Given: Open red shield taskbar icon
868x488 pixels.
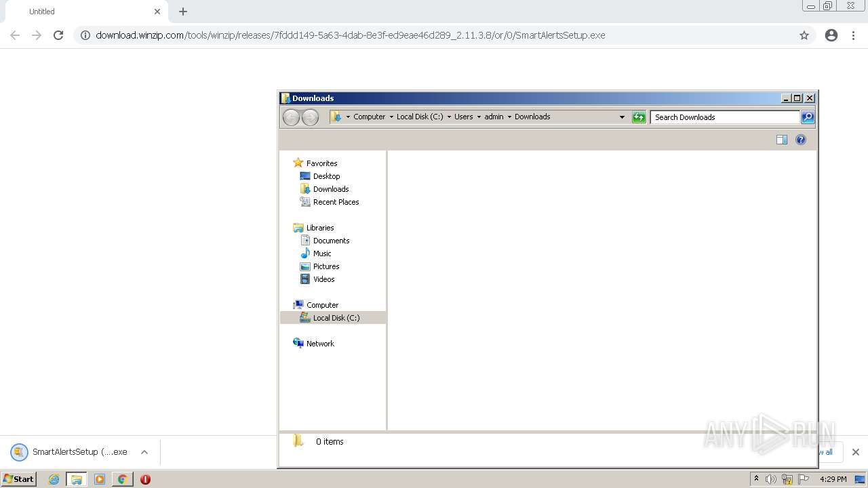Looking at the screenshot, I should tap(145, 479).
